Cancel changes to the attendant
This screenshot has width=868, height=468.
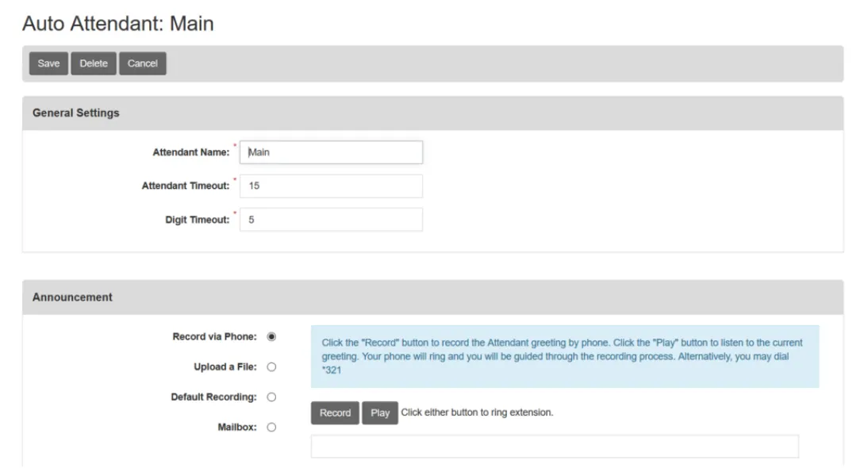(142, 63)
